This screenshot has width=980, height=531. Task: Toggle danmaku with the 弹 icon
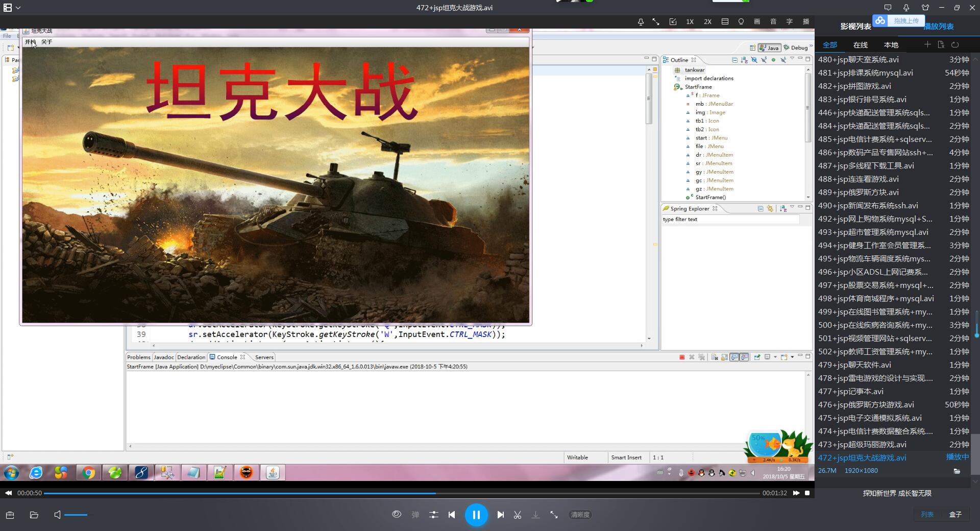(415, 515)
